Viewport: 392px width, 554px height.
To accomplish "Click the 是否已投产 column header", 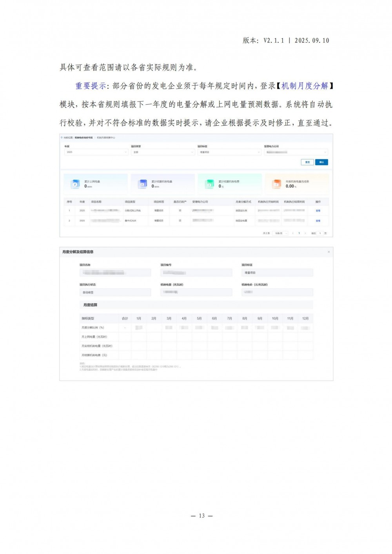I will [x=180, y=202].
